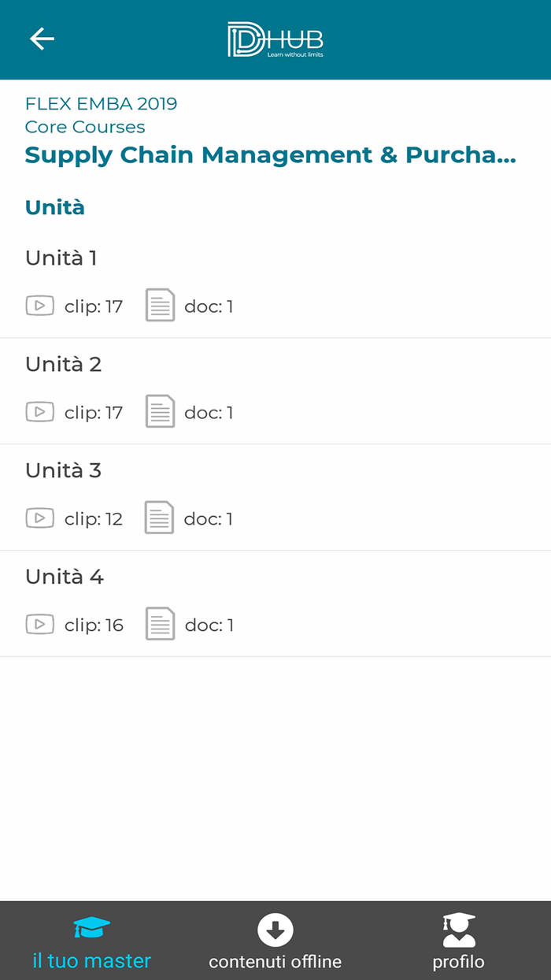Click the doc icon beside Unità 3
551x980 pixels.
pos(160,518)
